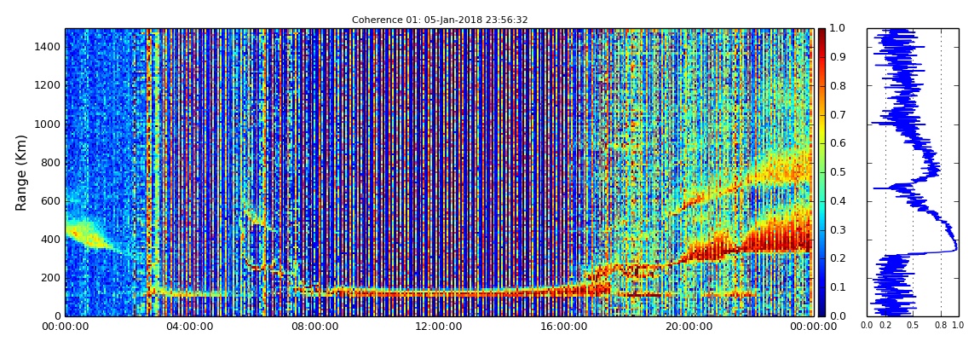Click the colorbar 0.4 tick label
980x347 pixels.
pos(837,200)
